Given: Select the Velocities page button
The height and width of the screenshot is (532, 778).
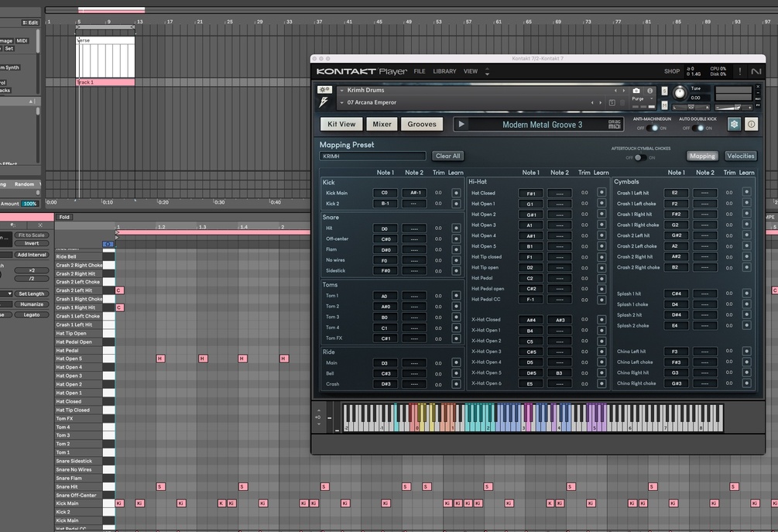Looking at the screenshot, I should [740, 156].
